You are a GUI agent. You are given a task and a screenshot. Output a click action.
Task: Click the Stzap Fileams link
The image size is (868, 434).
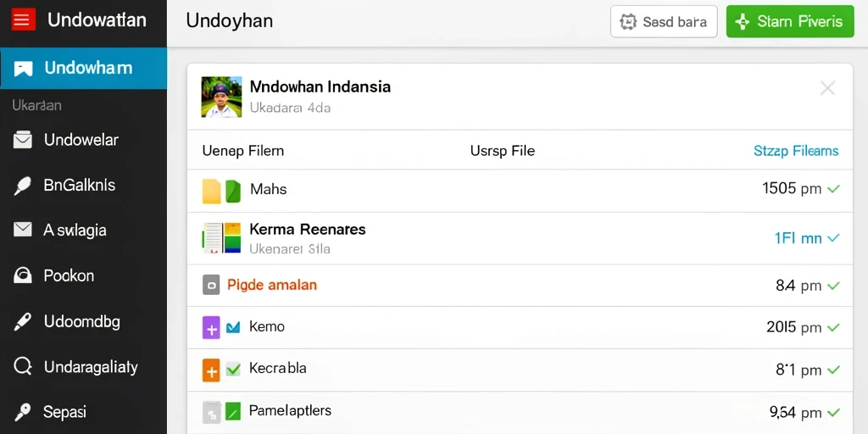(x=796, y=151)
